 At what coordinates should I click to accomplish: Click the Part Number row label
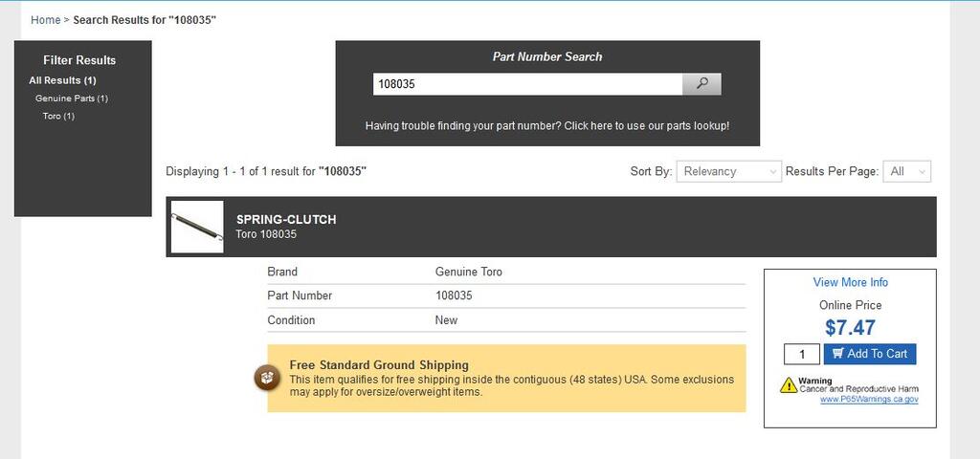[300, 295]
